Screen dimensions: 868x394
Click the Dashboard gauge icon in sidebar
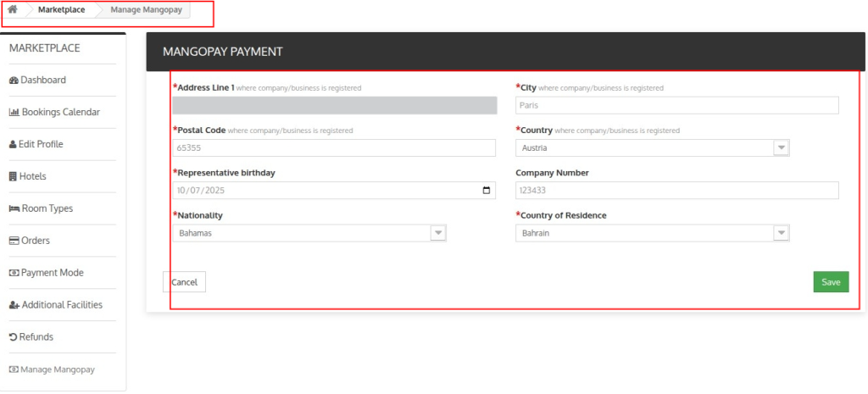point(14,80)
